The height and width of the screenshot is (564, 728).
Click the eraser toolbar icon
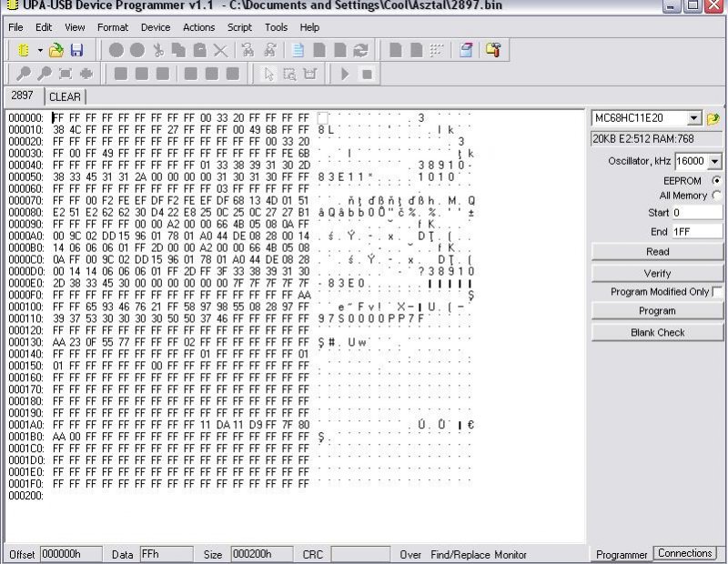[466, 50]
